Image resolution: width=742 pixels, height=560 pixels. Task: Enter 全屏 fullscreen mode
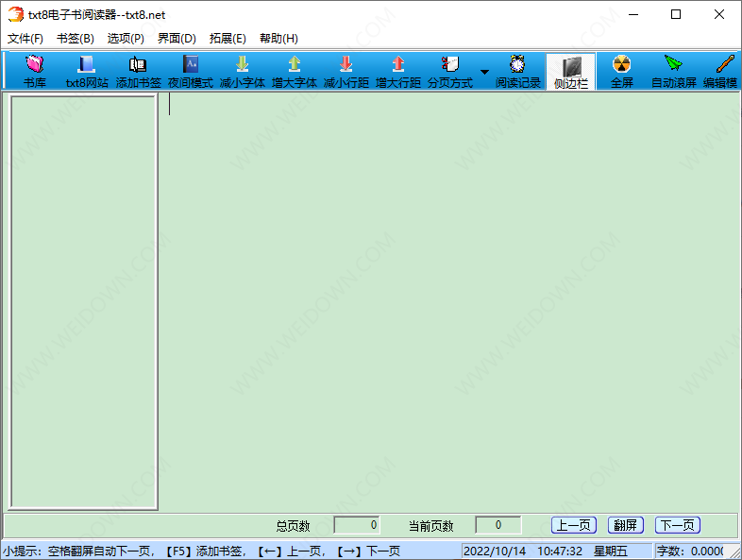[622, 71]
